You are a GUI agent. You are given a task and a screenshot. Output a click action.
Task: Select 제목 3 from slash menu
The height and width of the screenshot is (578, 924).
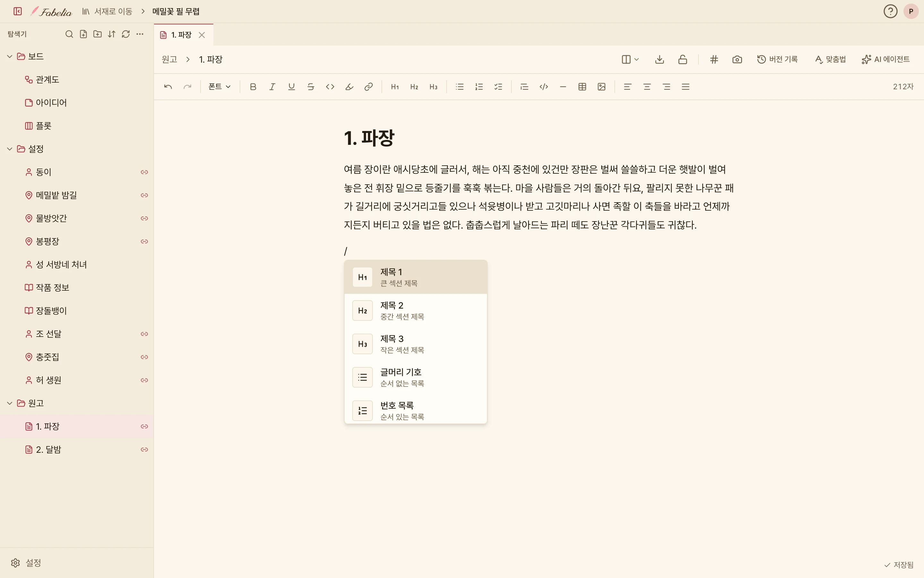click(x=415, y=344)
